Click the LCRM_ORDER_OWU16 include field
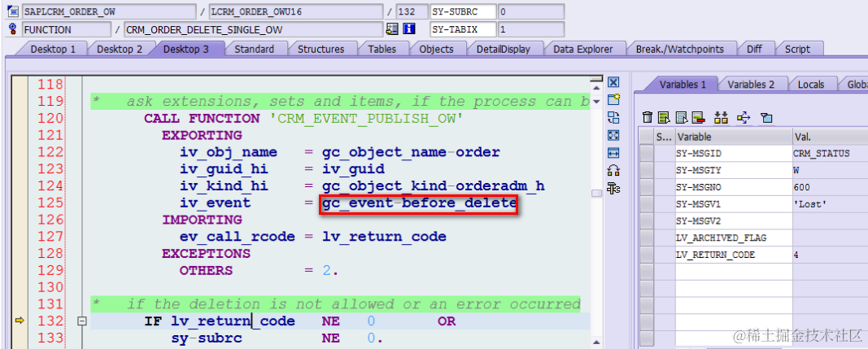The width and height of the screenshot is (868, 349). (297, 11)
